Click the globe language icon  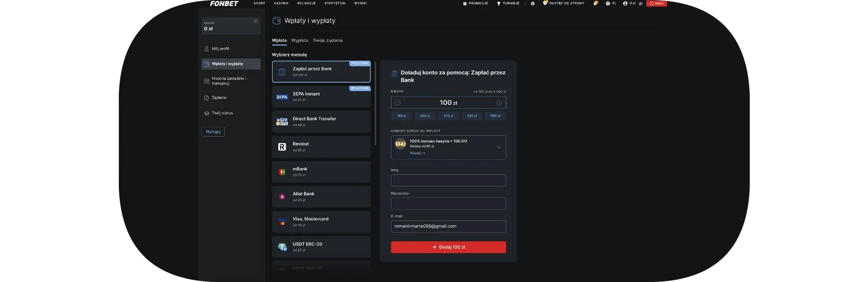(x=608, y=3)
